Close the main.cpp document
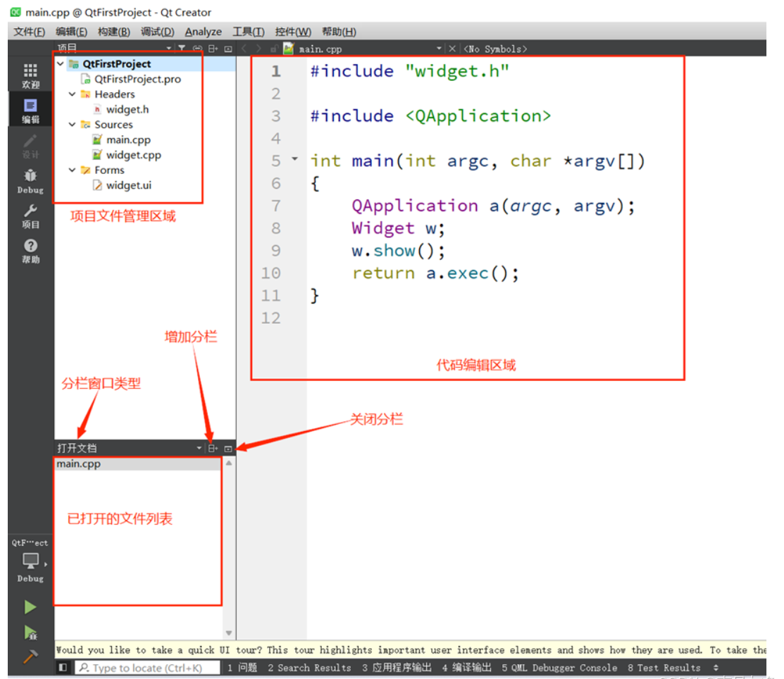 (x=452, y=49)
